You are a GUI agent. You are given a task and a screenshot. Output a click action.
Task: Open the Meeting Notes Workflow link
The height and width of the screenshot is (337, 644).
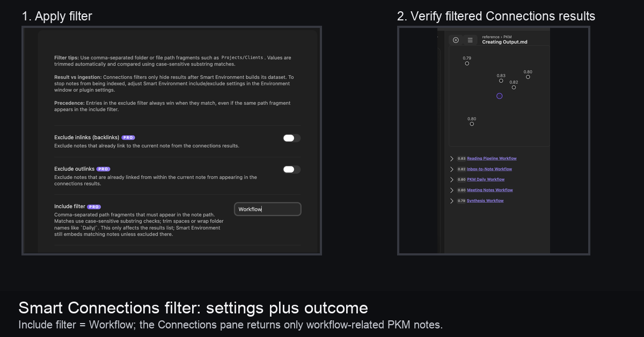[x=490, y=190]
